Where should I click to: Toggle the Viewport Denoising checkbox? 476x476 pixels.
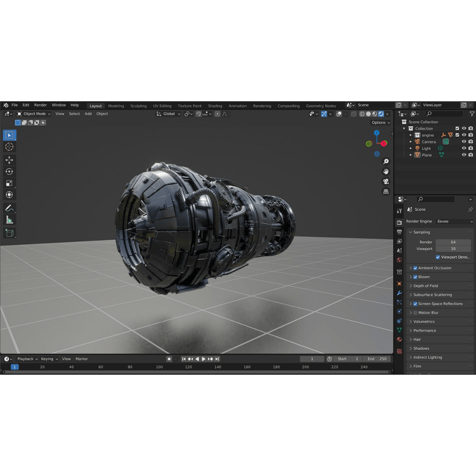coord(438,257)
